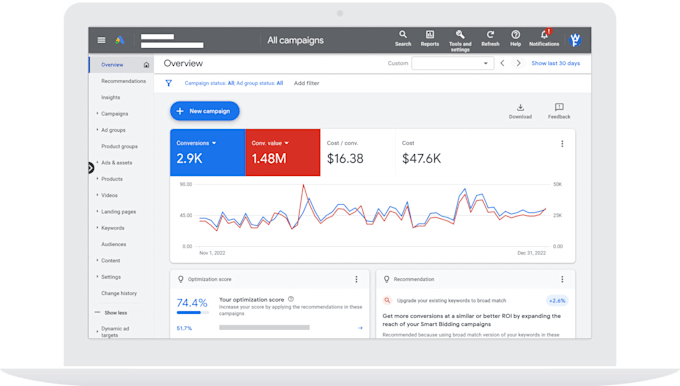The width and height of the screenshot is (680, 386).
Task: Open Product groups in the sidebar
Action: pos(119,147)
